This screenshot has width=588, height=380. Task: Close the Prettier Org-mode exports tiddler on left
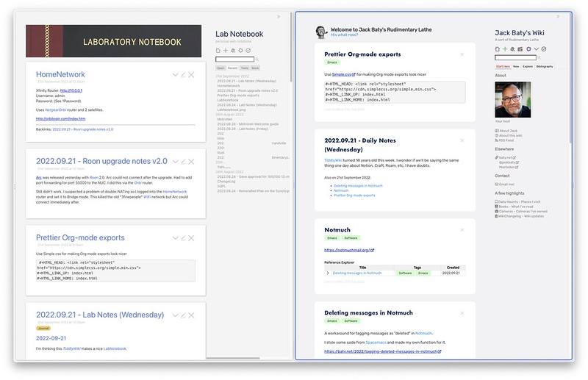tap(191, 239)
